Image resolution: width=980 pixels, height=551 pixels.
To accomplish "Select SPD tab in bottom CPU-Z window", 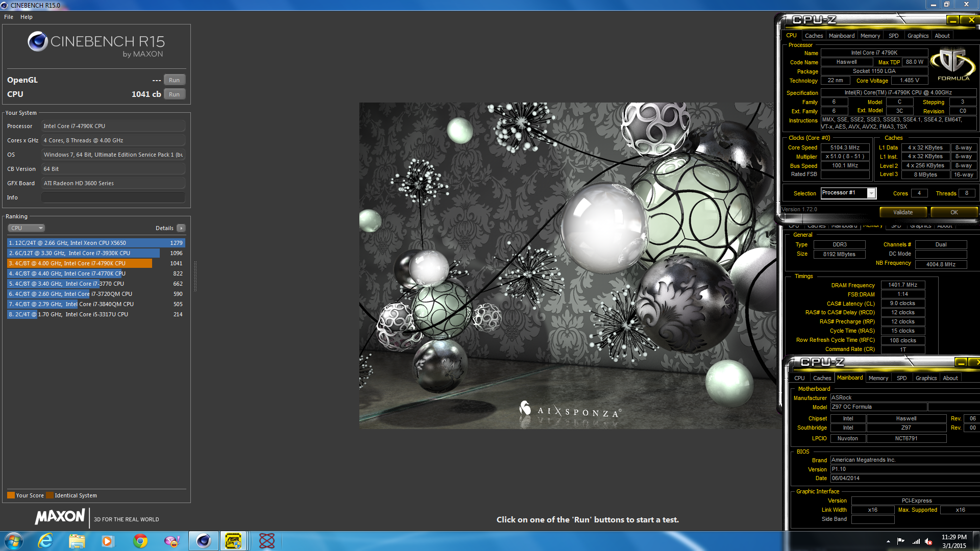I will (x=901, y=378).
